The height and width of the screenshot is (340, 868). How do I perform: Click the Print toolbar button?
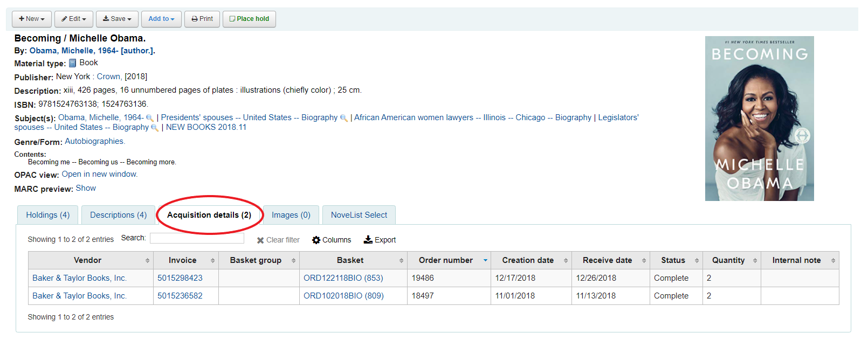[202, 19]
